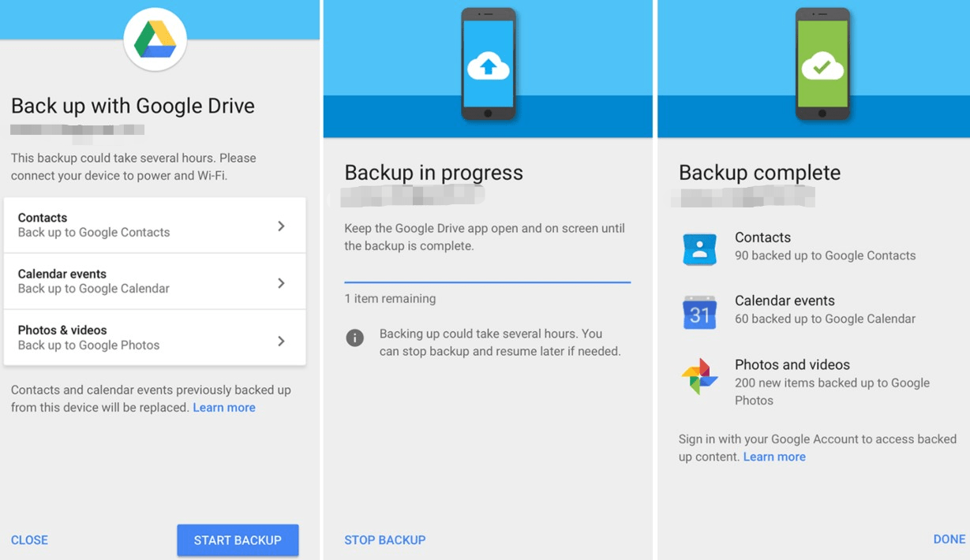The image size is (970, 560).
Task: Click the backup progress bar
Action: [x=487, y=282]
